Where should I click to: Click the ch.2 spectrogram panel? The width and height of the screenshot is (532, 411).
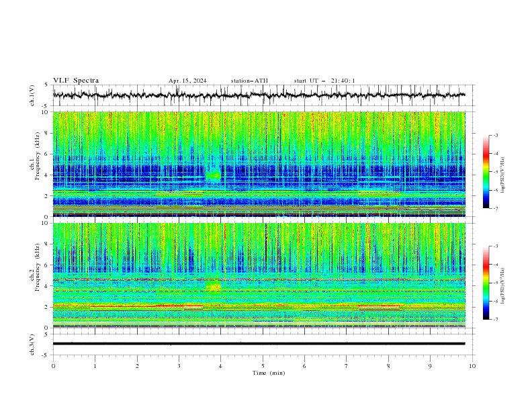[x=259, y=275]
